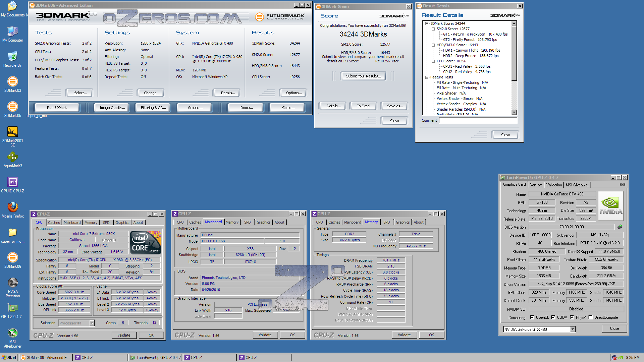Select the AquaMark3 desktop shortcut
The height and width of the screenshot is (362, 644).
13,160
